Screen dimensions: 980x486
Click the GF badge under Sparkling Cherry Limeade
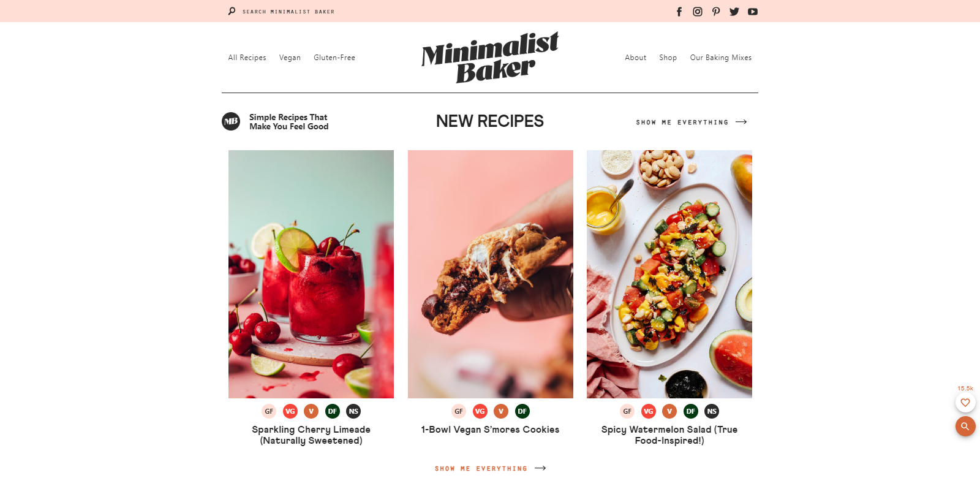click(x=269, y=411)
